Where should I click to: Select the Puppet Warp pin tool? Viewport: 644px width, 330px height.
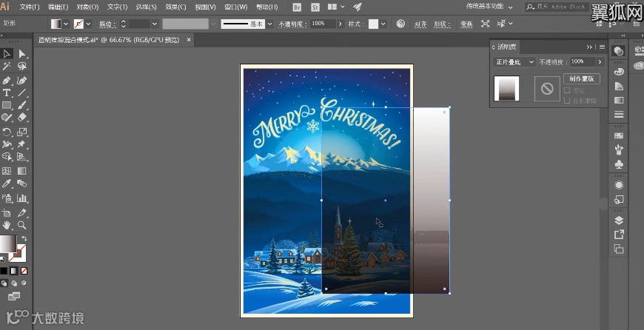[22, 144]
